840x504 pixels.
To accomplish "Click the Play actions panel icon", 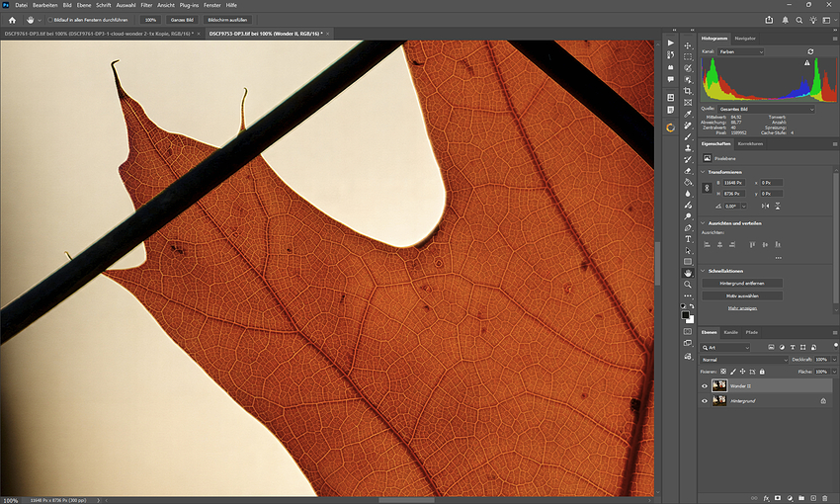I will 671,44.
